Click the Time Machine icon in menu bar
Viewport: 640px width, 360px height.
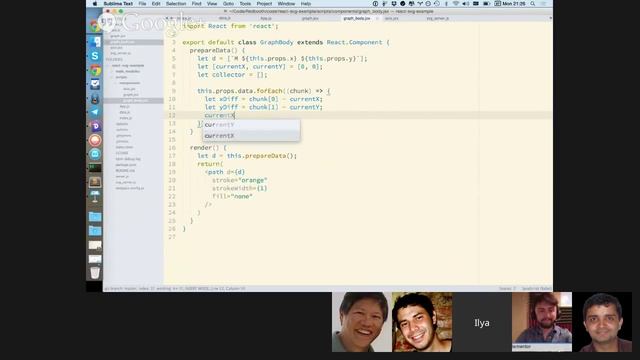pyautogui.click(x=437, y=4)
